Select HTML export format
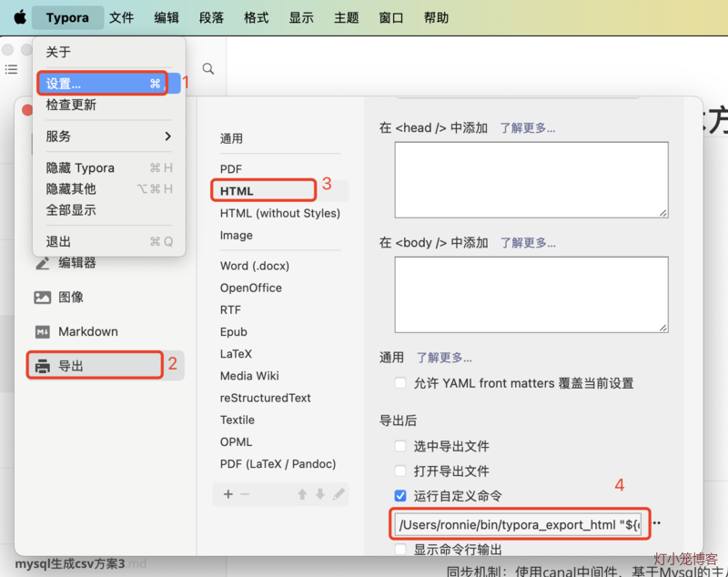Screen dimensions: 728x577 (280, 191)
